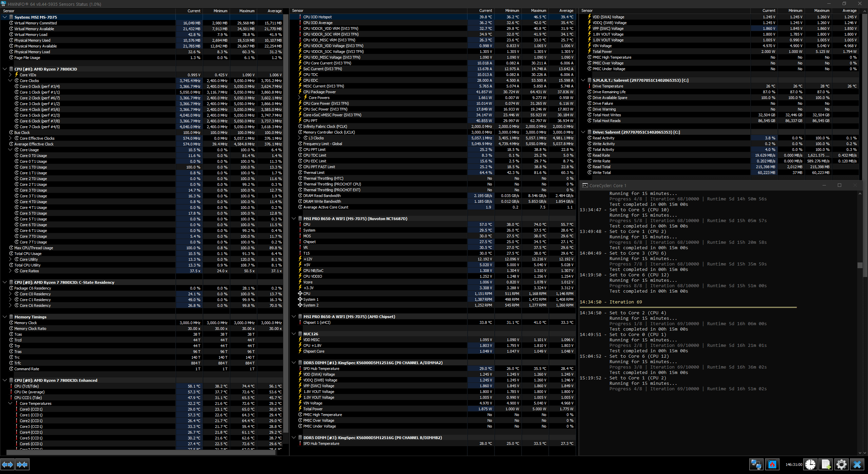
Task: Reset the sensor clock timer icon
Action: click(810, 465)
